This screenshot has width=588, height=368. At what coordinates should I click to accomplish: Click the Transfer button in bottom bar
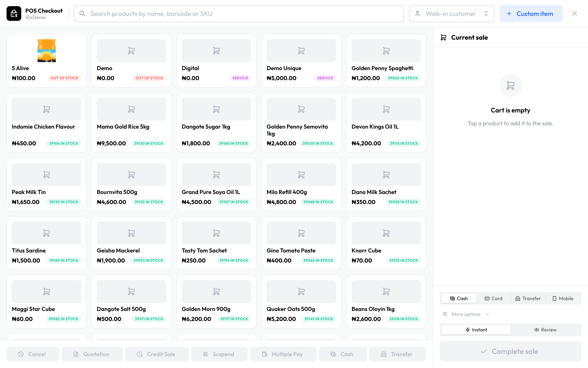pos(398,354)
